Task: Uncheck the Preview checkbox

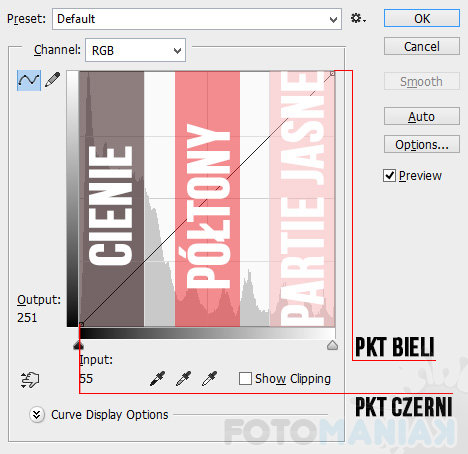Action: 389,175
